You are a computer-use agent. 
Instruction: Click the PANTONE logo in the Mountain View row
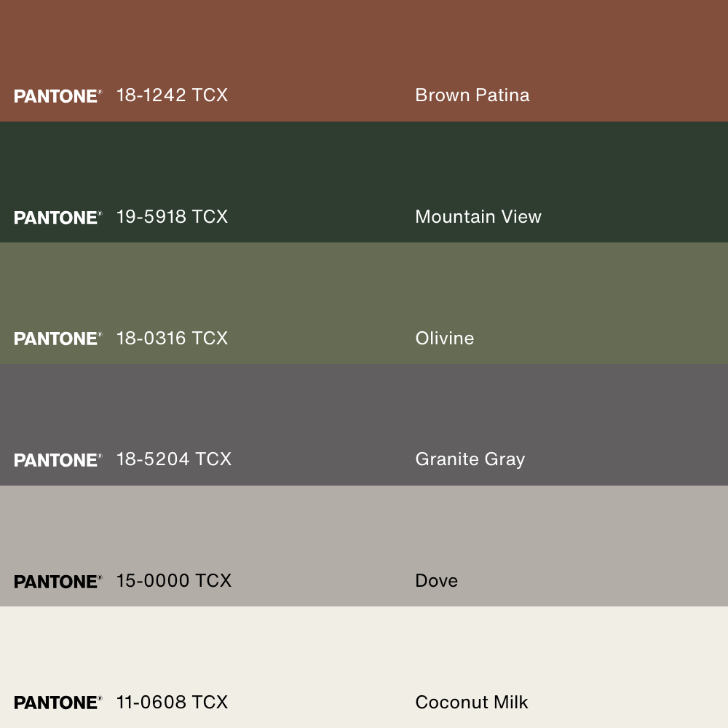58,218
